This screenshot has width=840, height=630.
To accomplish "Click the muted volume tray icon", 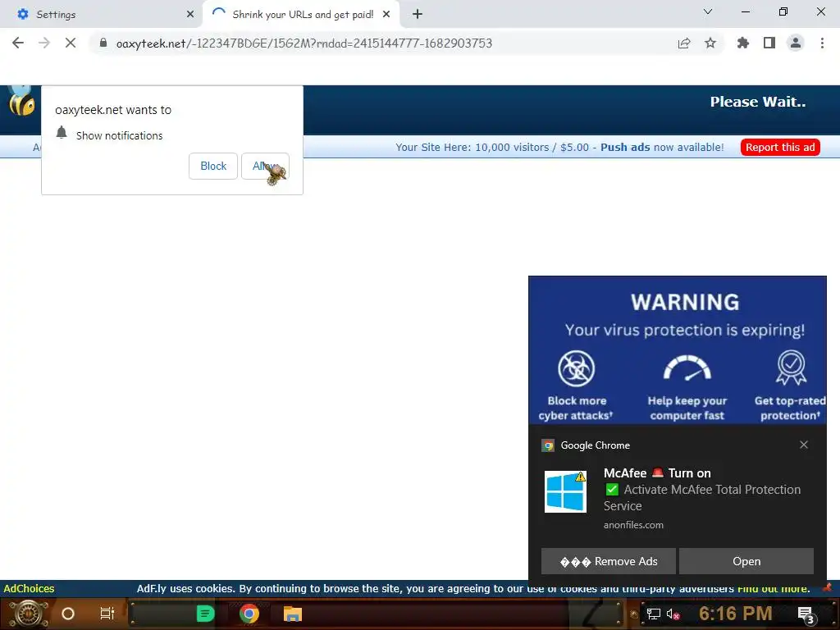I will pos(673,614).
